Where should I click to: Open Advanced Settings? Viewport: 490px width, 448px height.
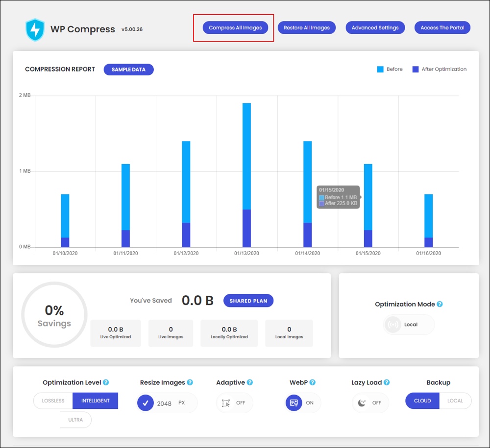coord(375,27)
